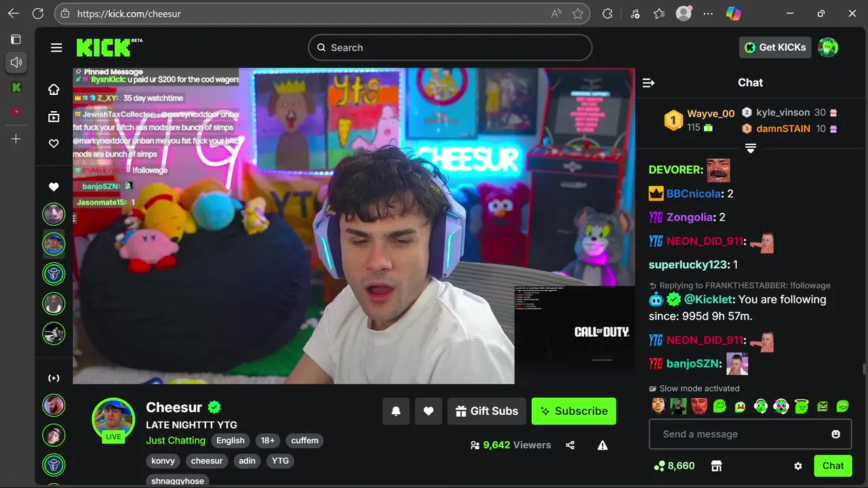Viewport: 868px width, 488px height.
Task: Open damnSTAIN gifter profile
Action: tap(783, 129)
